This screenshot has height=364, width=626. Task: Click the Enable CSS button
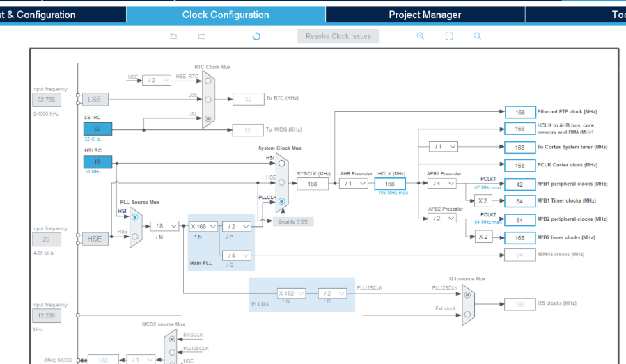point(293,222)
